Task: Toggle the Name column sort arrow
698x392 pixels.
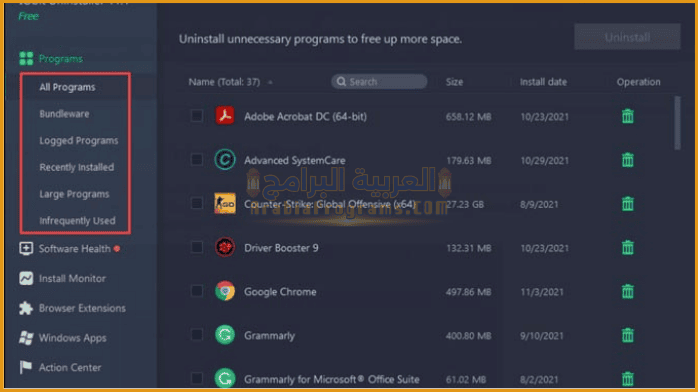Action: pyautogui.click(x=270, y=82)
